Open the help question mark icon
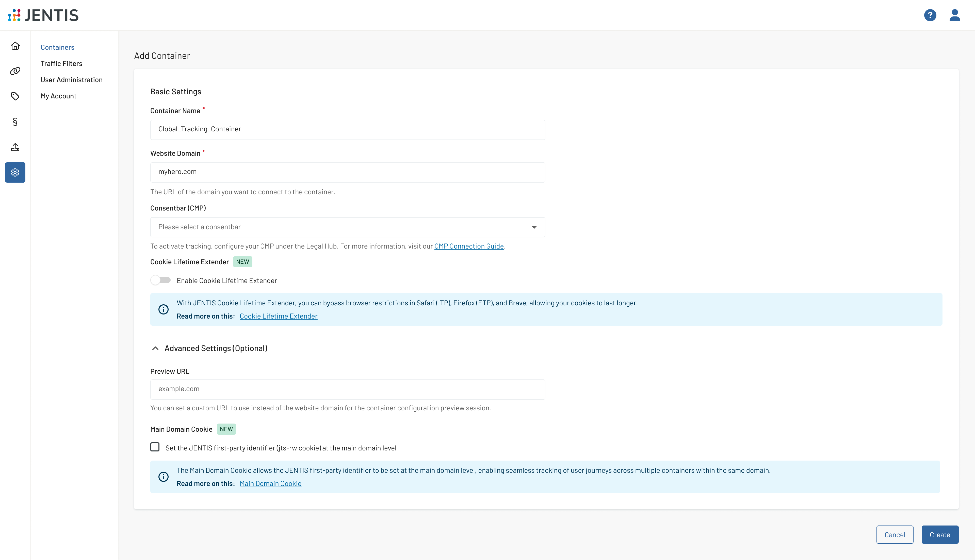 coord(930,15)
